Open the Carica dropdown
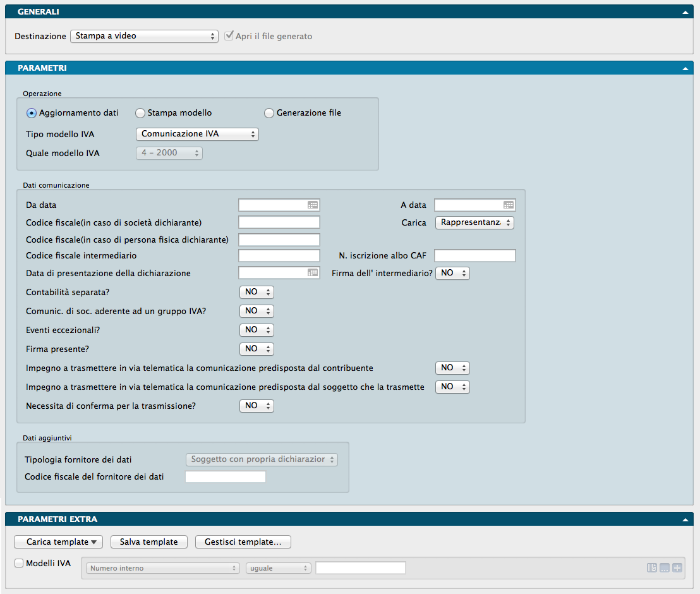This screenshot has width=700, height=594. [x=474, y=222]
